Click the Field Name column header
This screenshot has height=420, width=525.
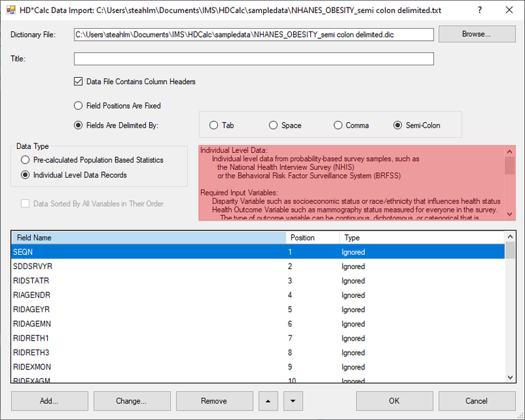(148, 238)
